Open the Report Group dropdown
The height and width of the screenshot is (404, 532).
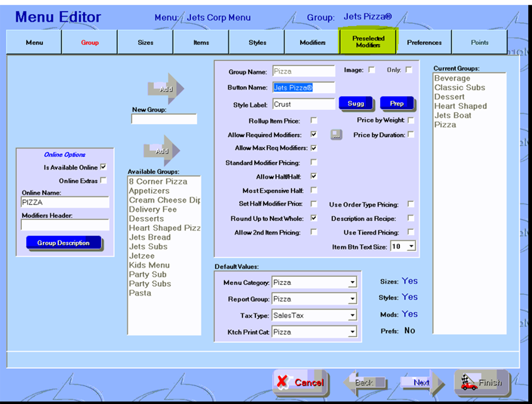coord(352,299)
